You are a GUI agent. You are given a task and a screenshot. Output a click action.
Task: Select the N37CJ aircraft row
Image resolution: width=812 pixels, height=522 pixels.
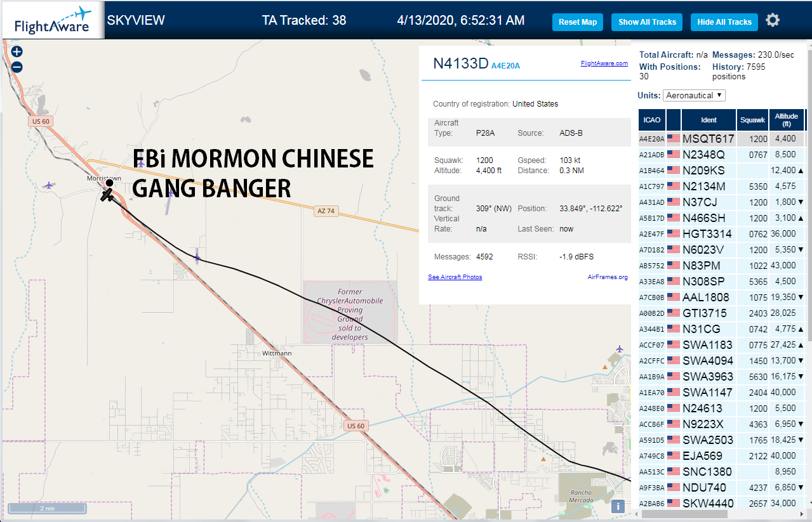pos(722,202)
